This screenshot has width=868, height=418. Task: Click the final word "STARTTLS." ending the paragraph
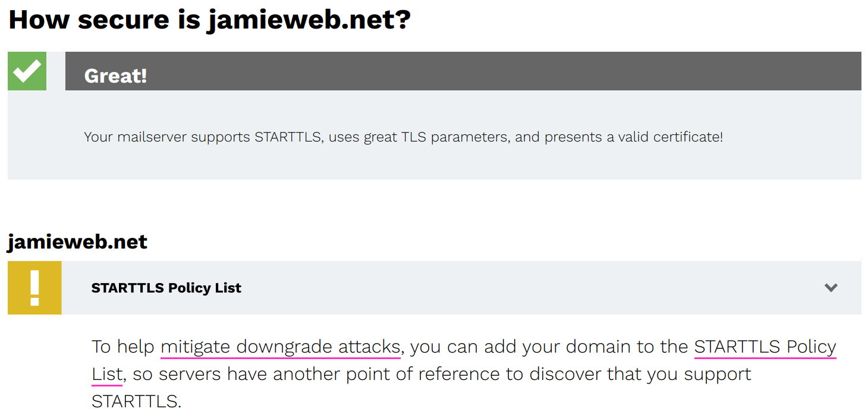point(136,401)
